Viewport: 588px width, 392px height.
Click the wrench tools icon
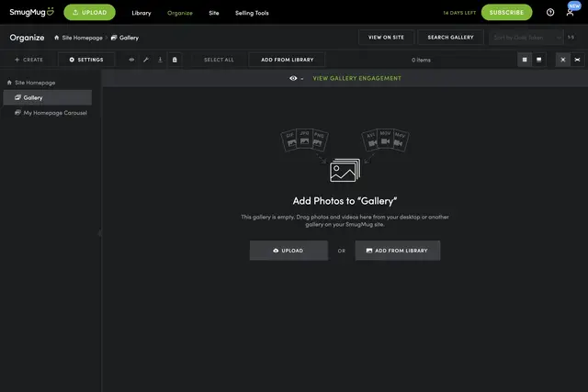coord(146,60)
